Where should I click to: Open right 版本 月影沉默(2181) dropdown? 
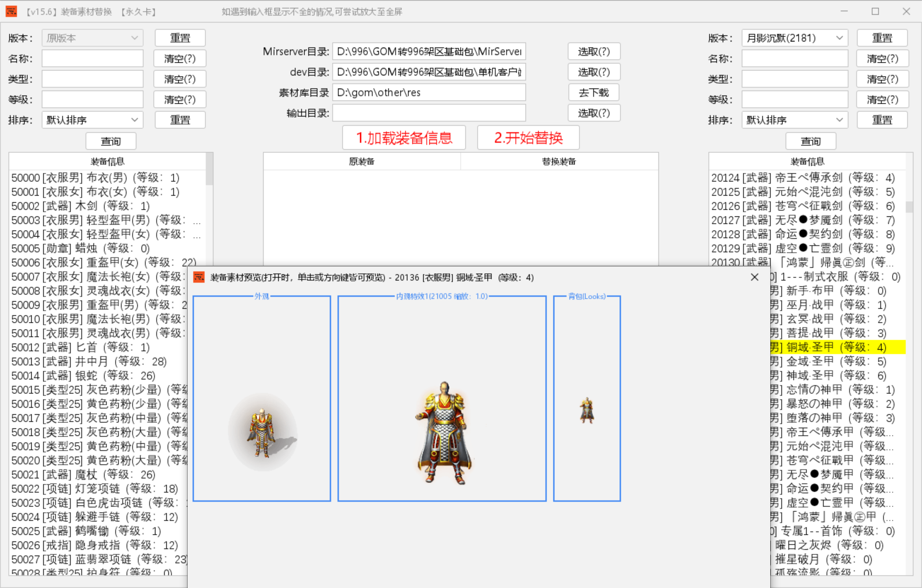coord(794,38)
